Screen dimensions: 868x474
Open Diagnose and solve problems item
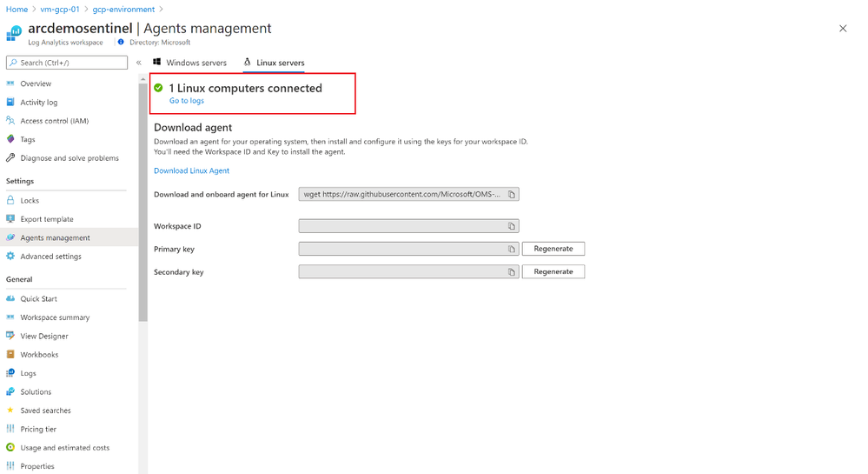(70, 158)
